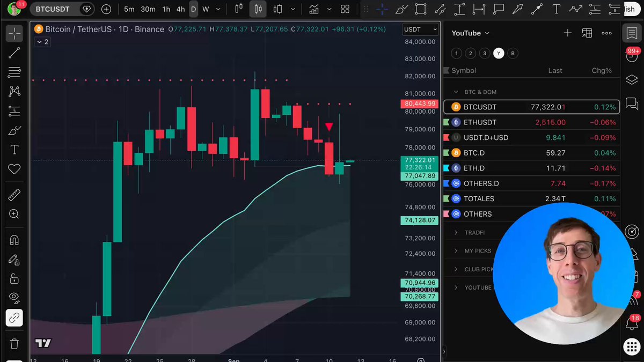This screenshot has width=644, height=362.
Task: Select watchlist color list Y
Action: (499, 53)
